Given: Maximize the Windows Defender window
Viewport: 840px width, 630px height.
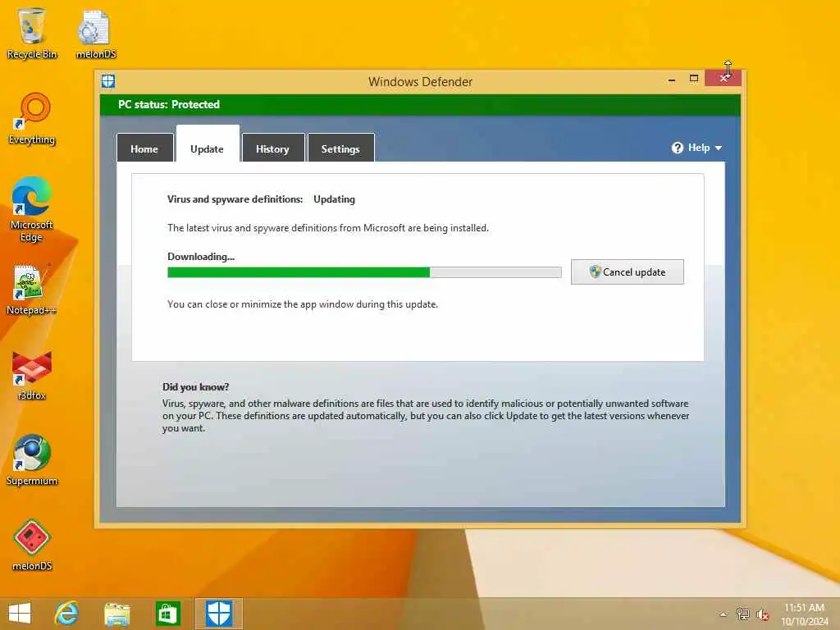Looking at the screenshot, I should [x=694, y=79].
